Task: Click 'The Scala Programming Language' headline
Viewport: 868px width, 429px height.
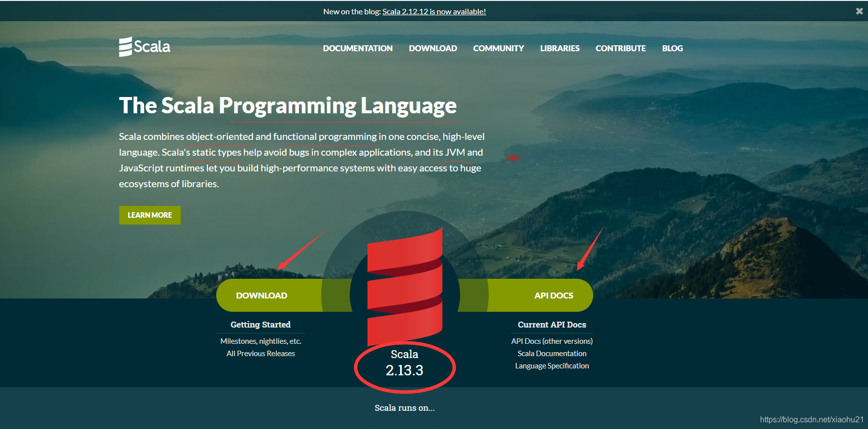Action: (x=288, y=106)
